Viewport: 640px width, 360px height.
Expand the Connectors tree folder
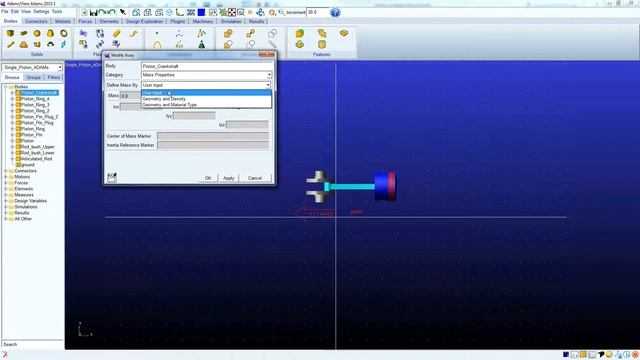6,171
